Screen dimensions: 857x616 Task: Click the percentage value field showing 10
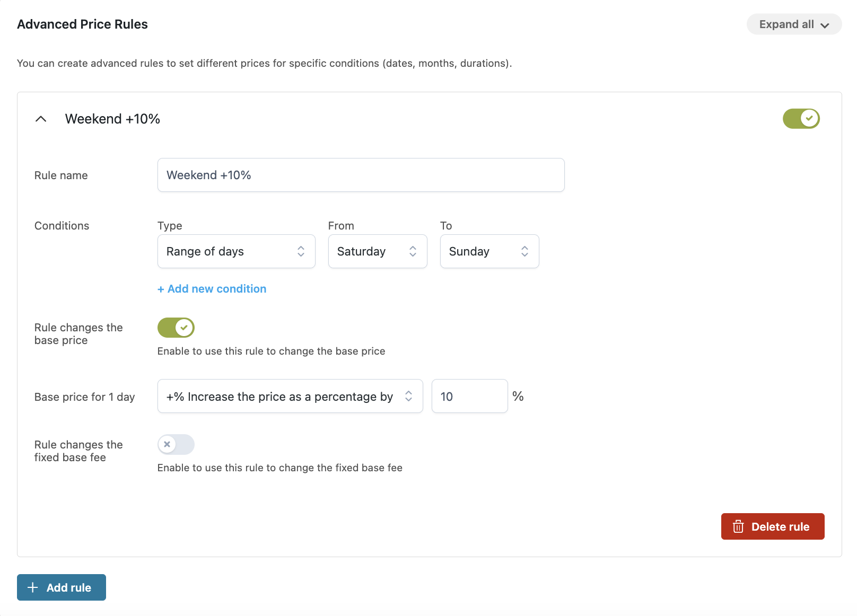469,396
